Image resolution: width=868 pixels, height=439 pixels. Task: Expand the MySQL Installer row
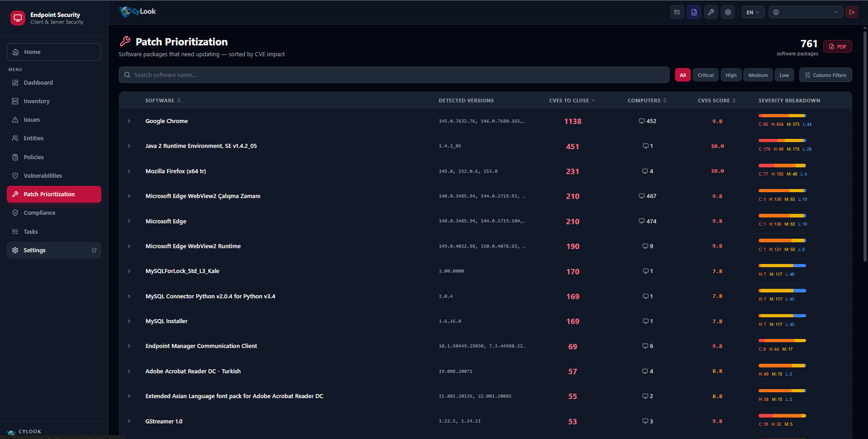129,321
